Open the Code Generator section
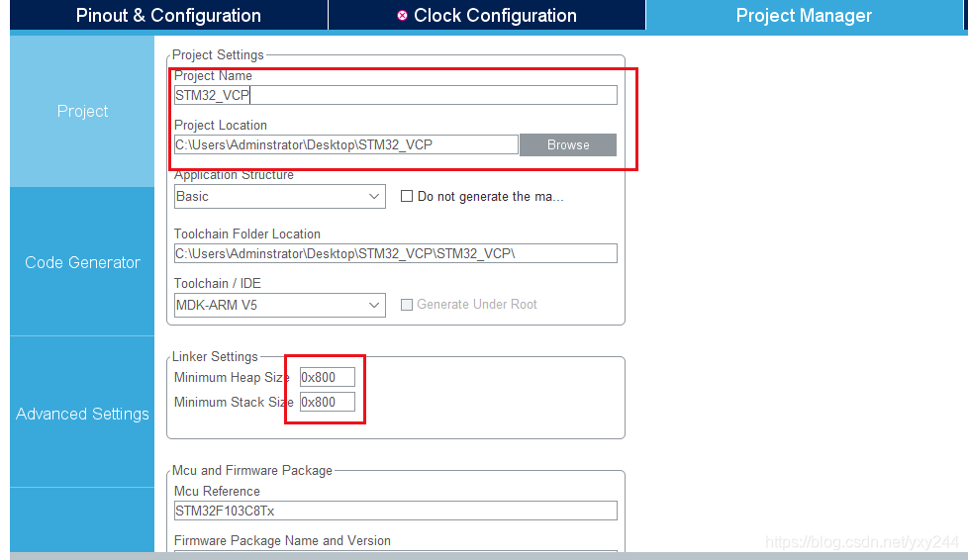This screenshot has width=968, height=560. 82,262
